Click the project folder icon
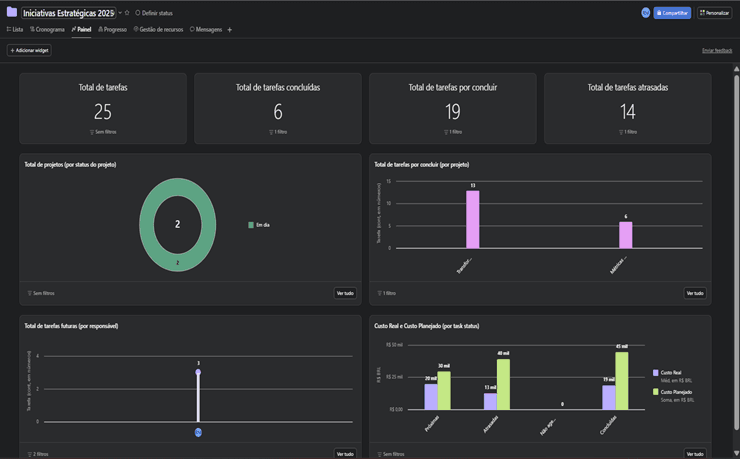The image size is (740, 459). (x=12, y=13)
